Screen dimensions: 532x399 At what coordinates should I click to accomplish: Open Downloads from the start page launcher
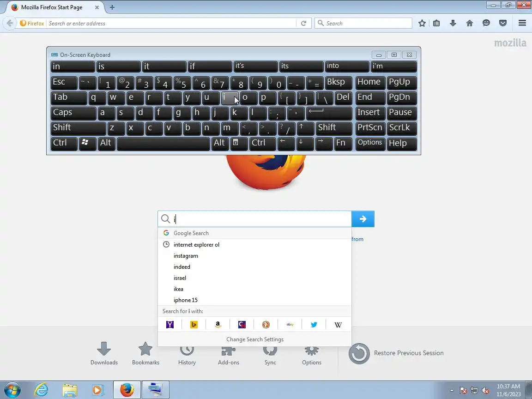click(104, 354)
